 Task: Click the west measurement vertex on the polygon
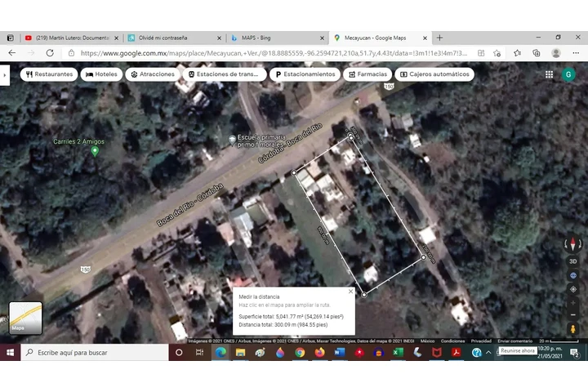pos(294,173)
